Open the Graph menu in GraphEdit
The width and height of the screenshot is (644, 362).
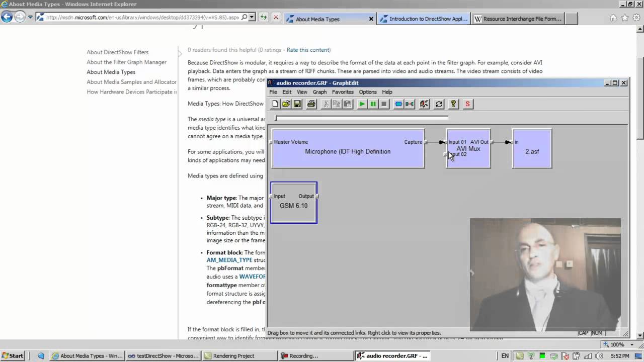tap(319, 92)
